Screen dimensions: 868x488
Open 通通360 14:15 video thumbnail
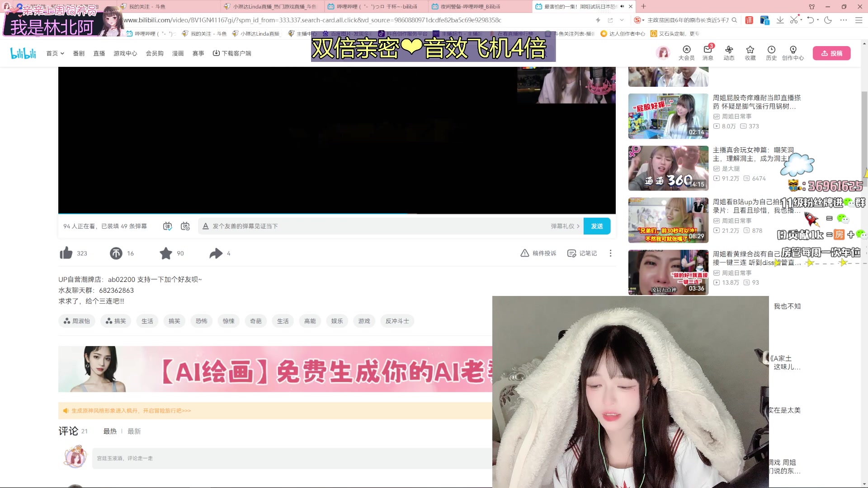click(668, 168)
